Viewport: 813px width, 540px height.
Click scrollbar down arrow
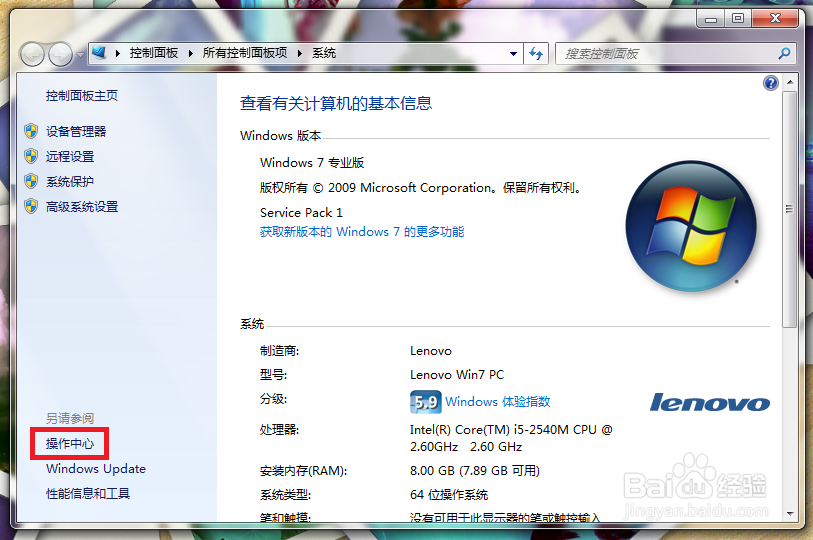click(790, 514)
